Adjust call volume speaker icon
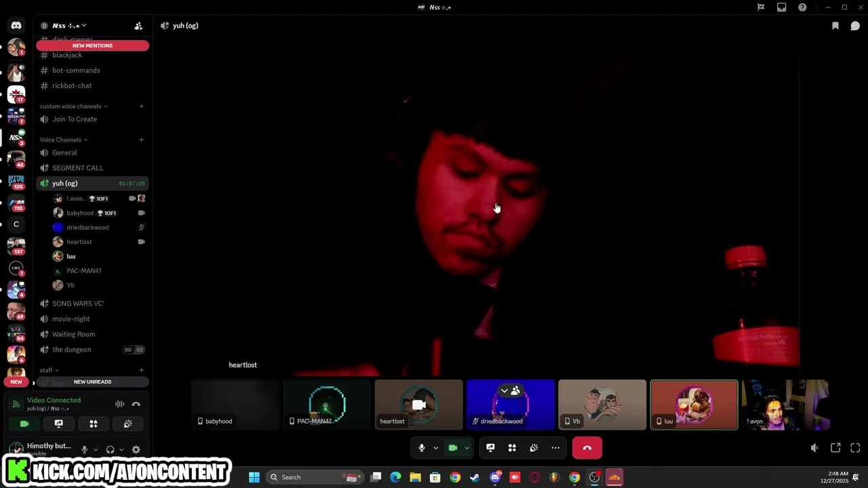 (814, 448)
